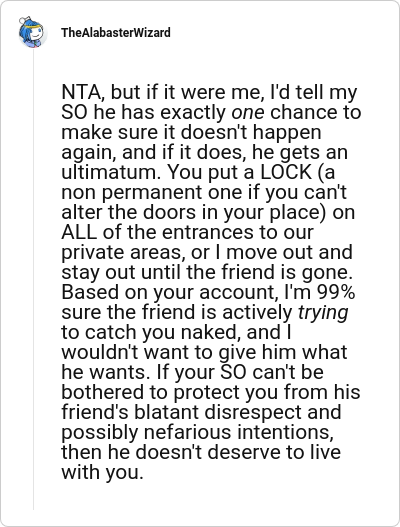Open TheAlabasterWizard's avatar image
This screenshot has height=527, width=400.
coord(33,32)
